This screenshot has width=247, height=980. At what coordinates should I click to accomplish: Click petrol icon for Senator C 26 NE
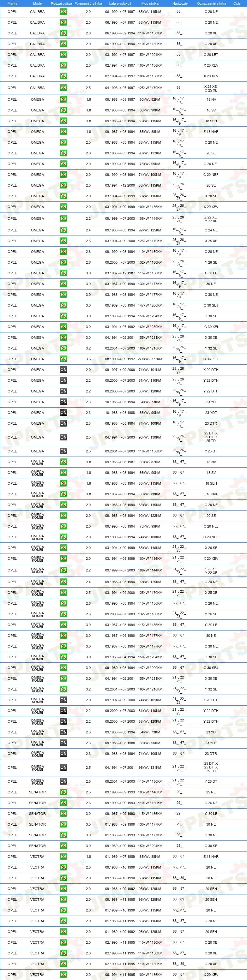coord(63,803)
